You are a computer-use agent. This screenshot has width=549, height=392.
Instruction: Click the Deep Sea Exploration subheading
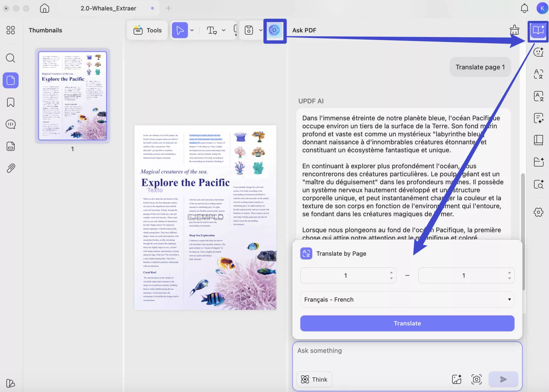pos(202,235)
